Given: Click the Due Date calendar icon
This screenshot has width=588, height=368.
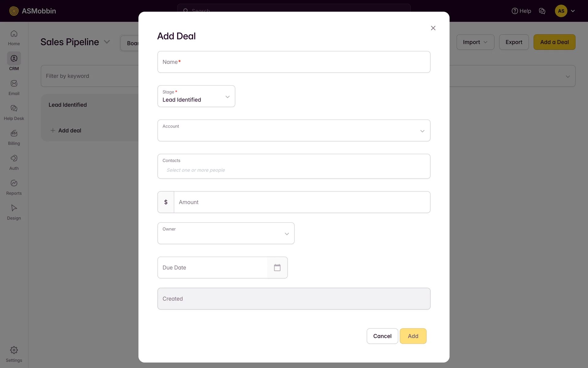Looking at the screenshot, I should (x=277, y=268).
